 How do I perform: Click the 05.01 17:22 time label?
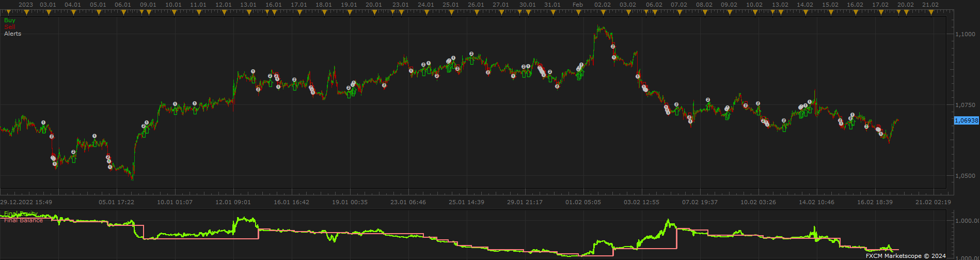[117, 202]
